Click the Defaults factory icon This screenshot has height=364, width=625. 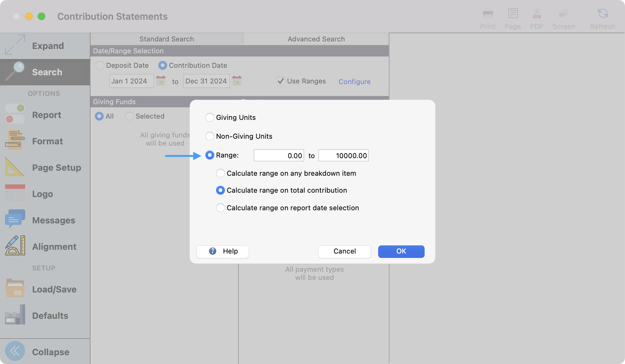[15, 314]
